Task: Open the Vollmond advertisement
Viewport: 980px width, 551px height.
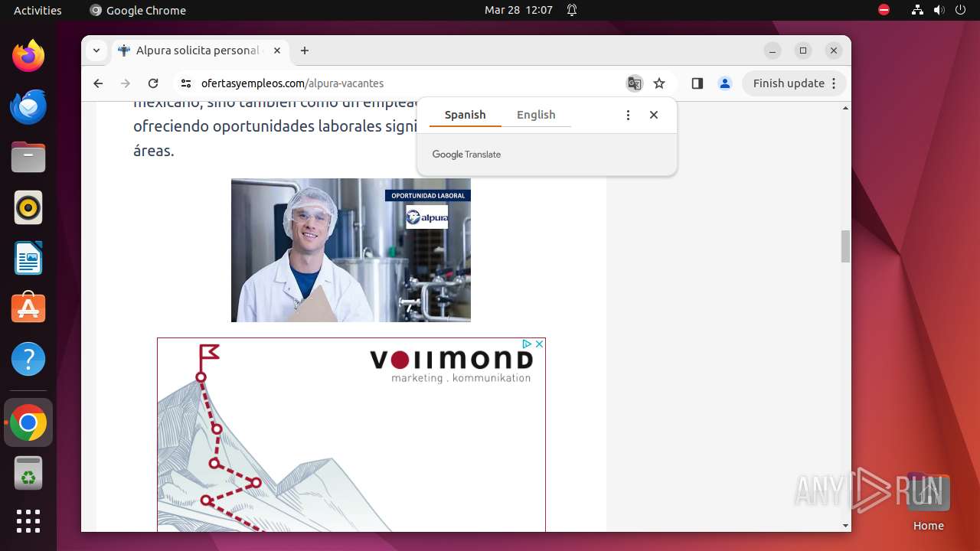Action: (351, 435)
